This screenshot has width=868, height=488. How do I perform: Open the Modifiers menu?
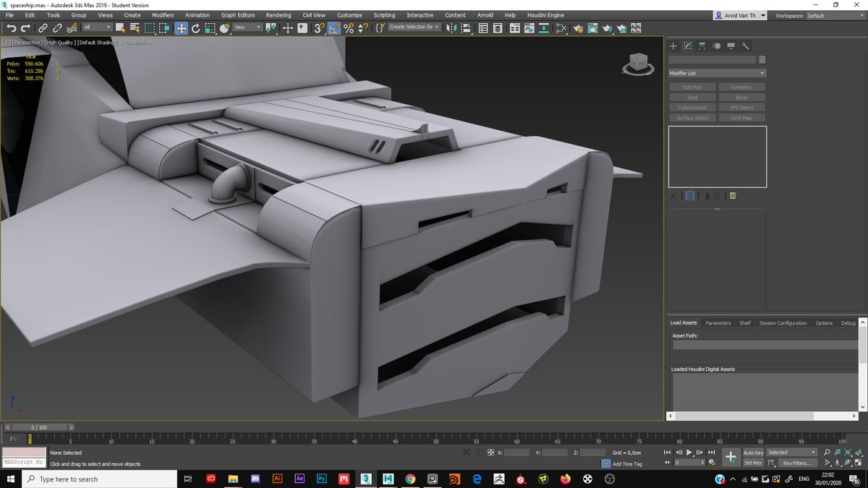pyautogui.click(x=163, y=15)
